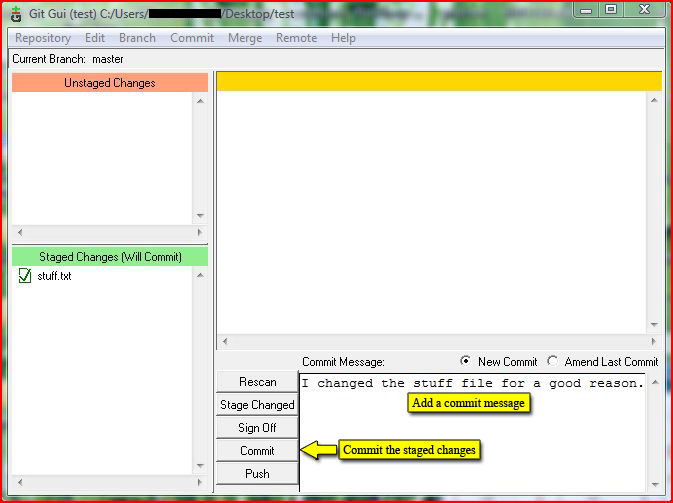Click the Push button
673x503 pixels.
click(x=257, y=473)
